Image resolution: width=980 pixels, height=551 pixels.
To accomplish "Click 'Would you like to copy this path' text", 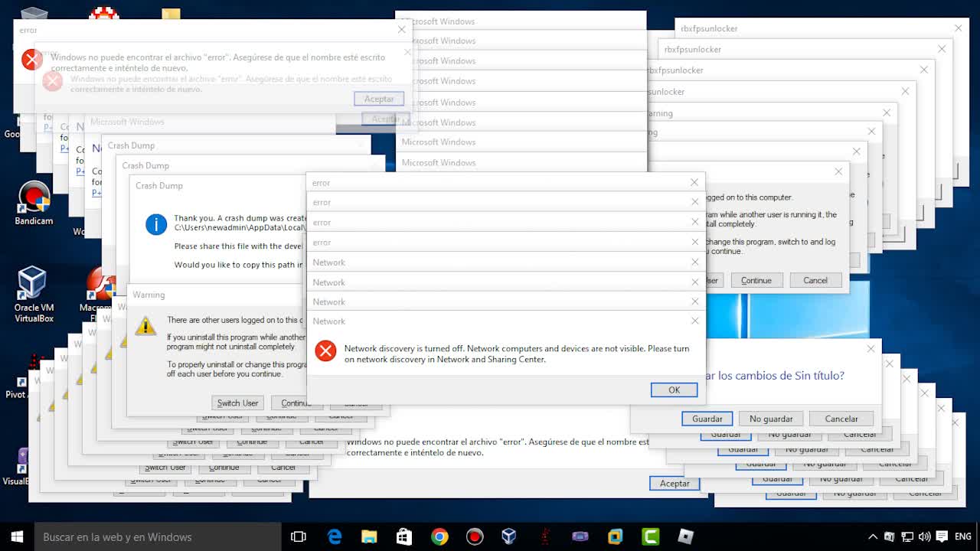I will point(239,265).
